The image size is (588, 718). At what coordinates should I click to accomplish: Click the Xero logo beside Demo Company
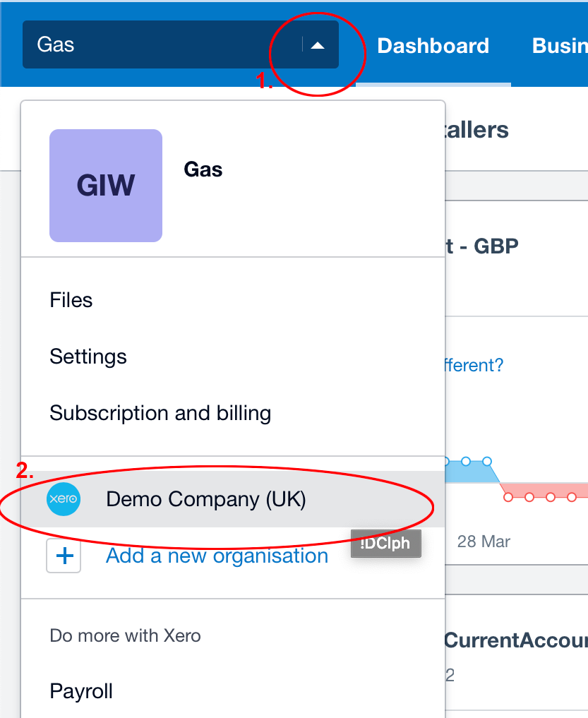coord(64,499)
